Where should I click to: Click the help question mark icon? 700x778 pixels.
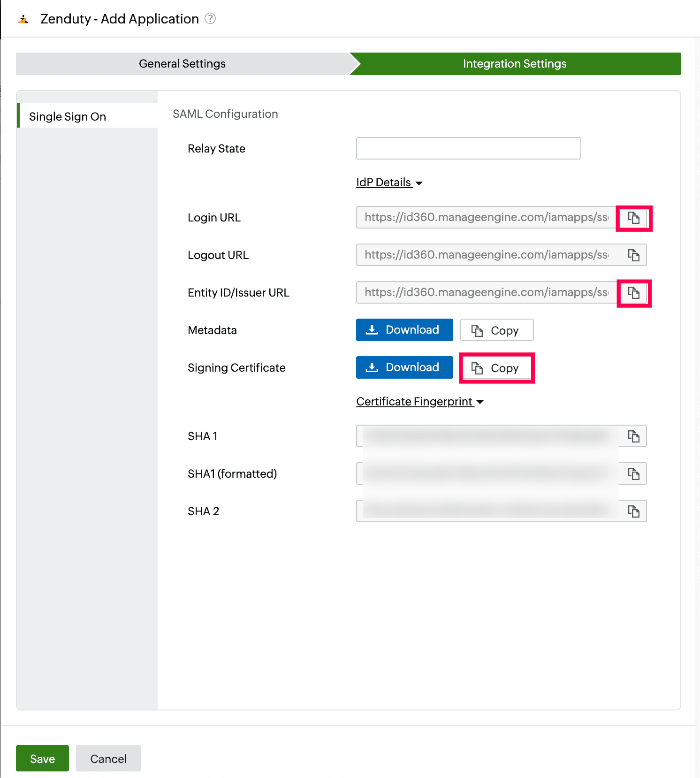point(210,19)
